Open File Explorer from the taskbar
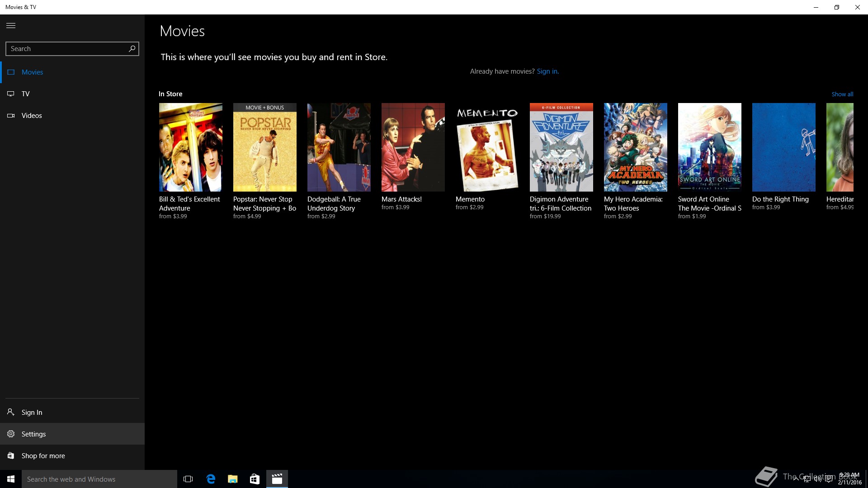The height and width of the screenshot is (488, 868). (233, 479)
